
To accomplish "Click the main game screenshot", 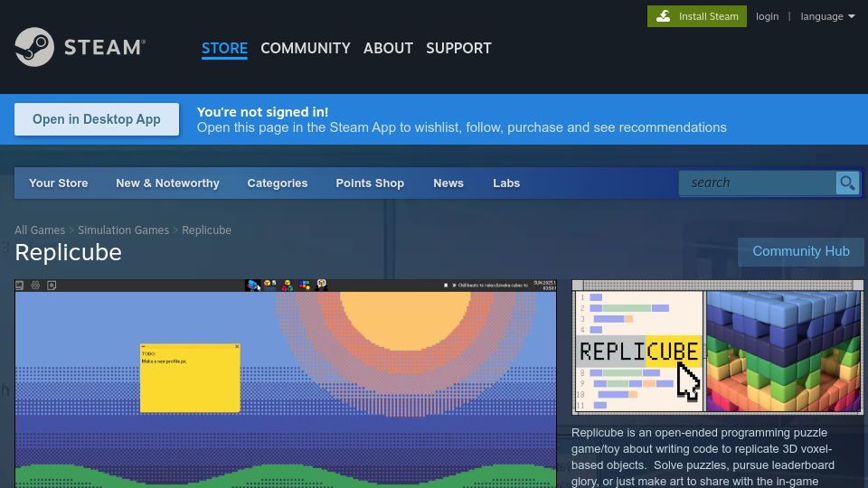I will coord(286,384).
